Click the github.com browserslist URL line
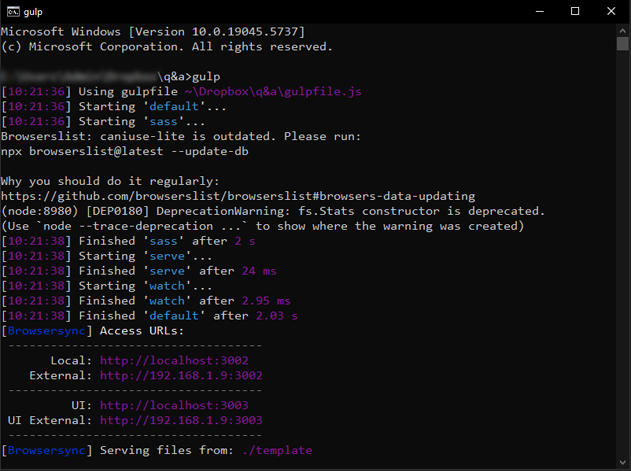 (238, 196)
